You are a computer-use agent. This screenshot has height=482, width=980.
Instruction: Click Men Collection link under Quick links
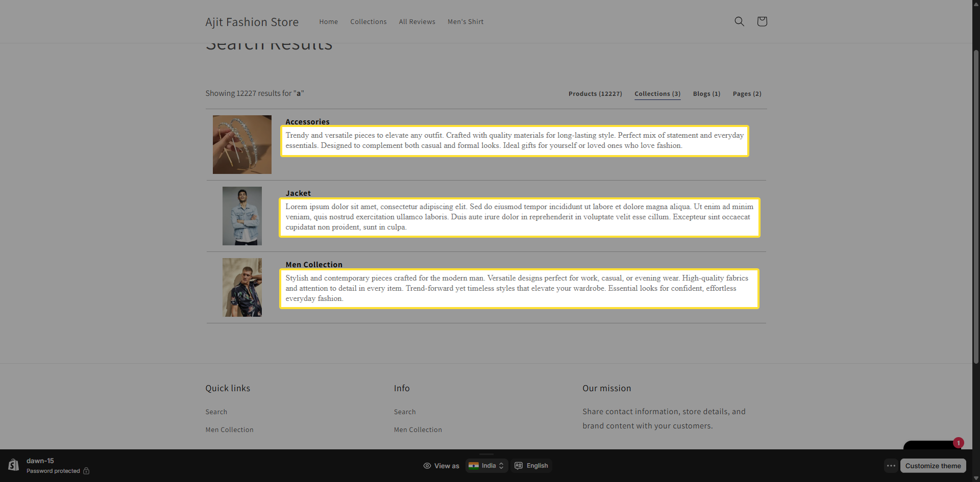click(229, 430)
